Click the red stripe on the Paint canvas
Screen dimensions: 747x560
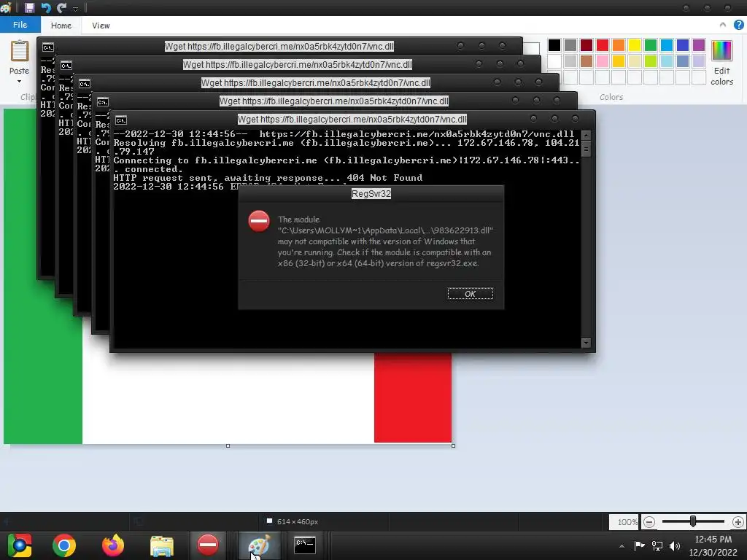(413, 397)
